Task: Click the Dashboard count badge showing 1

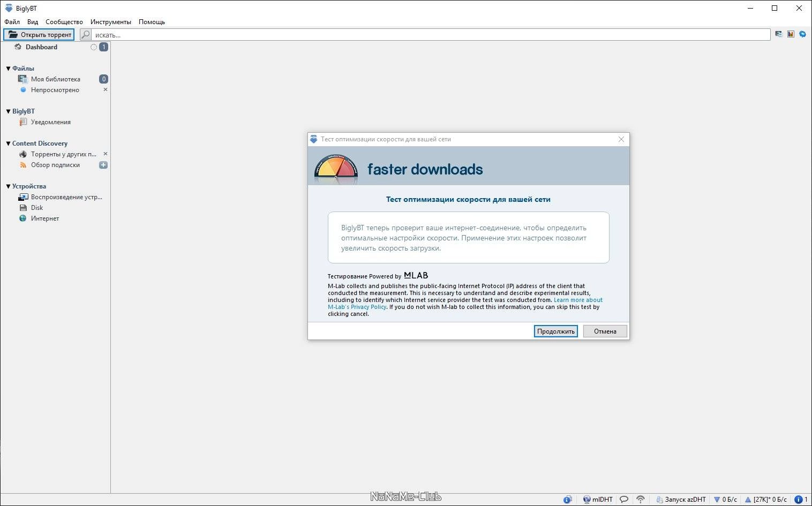Action: pos(103,47)
